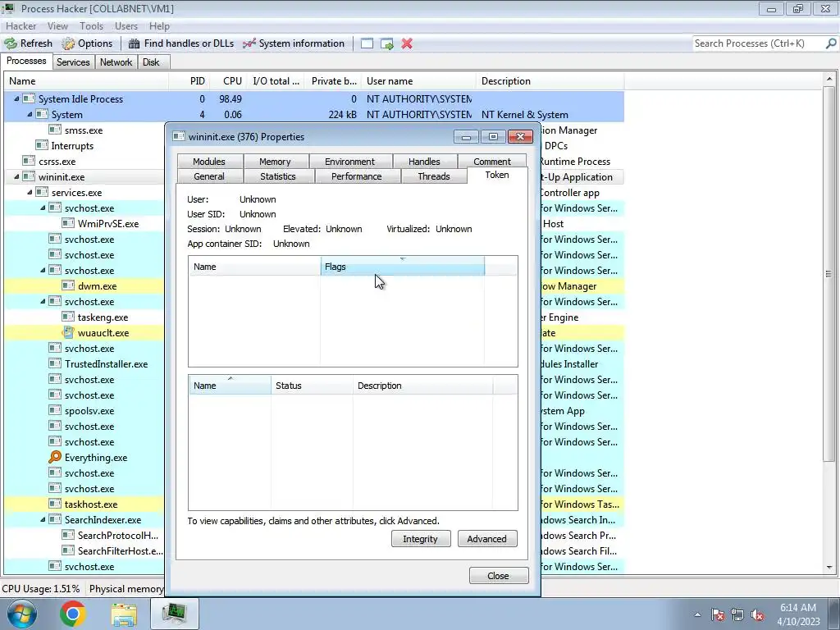Click the Advanced button
The image size is (840, 630).
pyautogui.click(x=486, y=538)
